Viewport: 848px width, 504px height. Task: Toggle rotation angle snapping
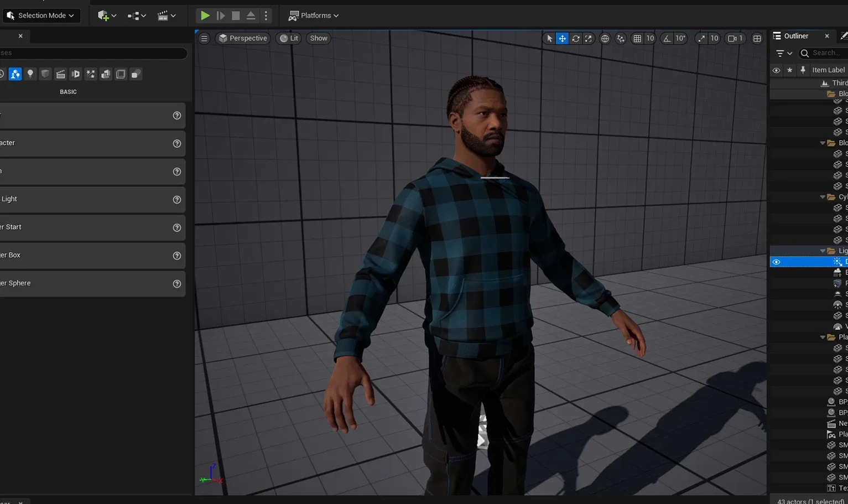point(667,38)
